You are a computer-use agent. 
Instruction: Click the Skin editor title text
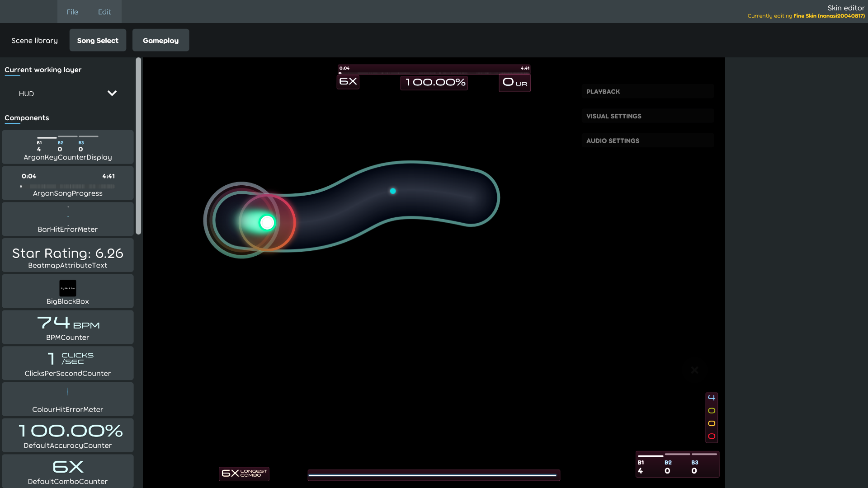point(846,8)
